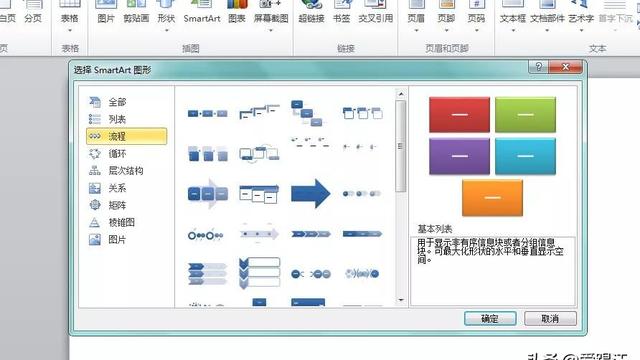Pick the horizontal chevron list with gray bars
Image resolution: width=640 pixels, height=360 pixels.
pyautogui.click(x=207, y=273)
